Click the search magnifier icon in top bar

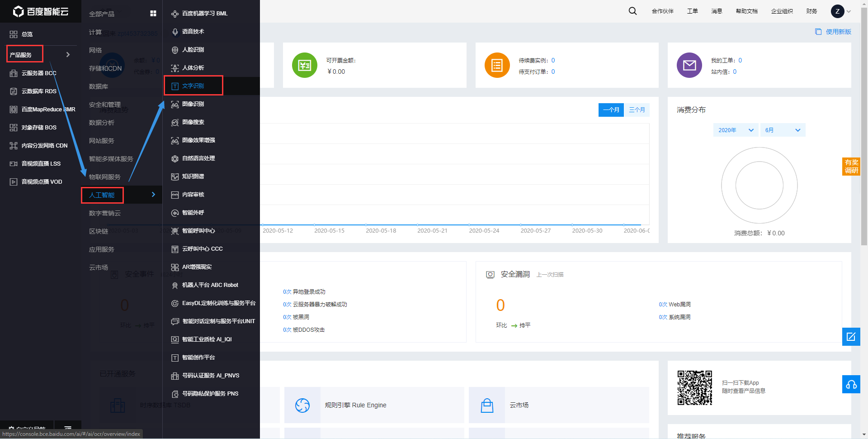[x=632, y=11]
